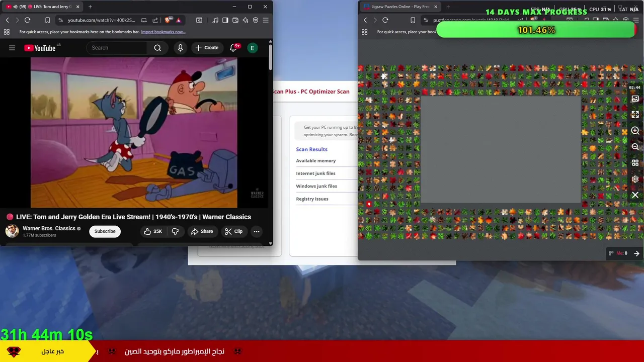This screenshot has height=362, width=644.
Task: Close the puzzle tools panel X
Action: (x=635, y=195)
